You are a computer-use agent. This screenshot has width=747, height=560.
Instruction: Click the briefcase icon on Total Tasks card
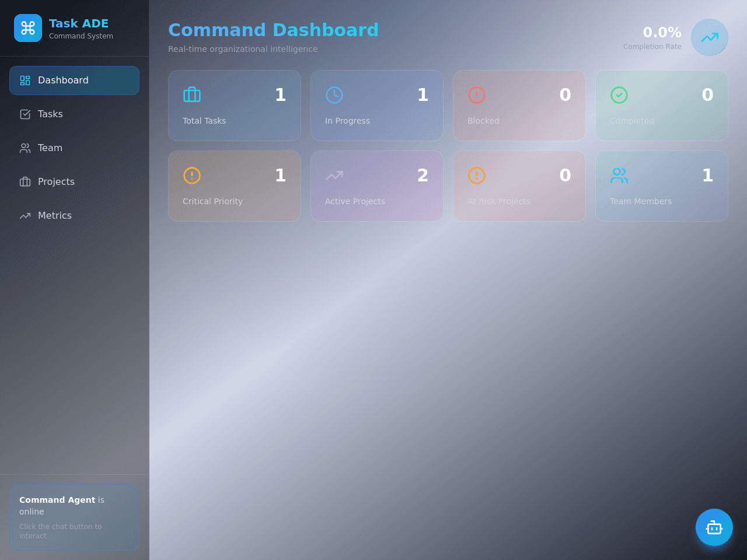coord(192,94)
